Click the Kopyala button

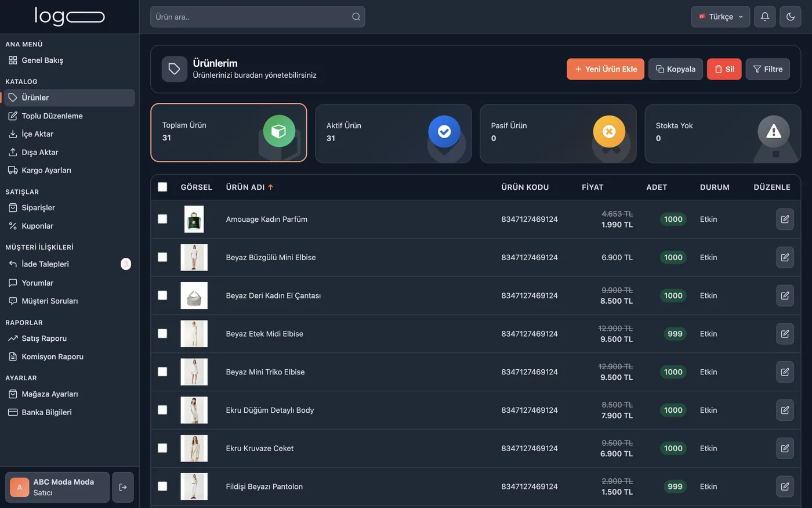(x=676, y=69)
